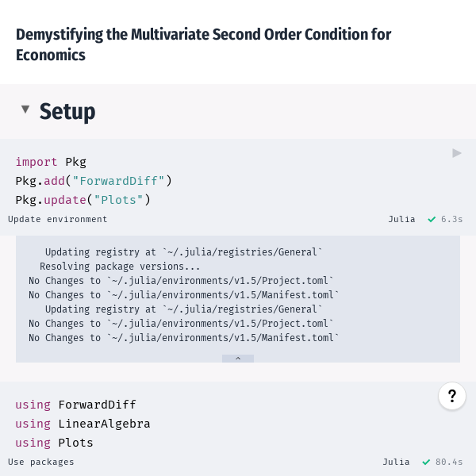Screen dimensions: 476x476
Task: Select the 'Update environment' cell name
Action: (57, 219)
